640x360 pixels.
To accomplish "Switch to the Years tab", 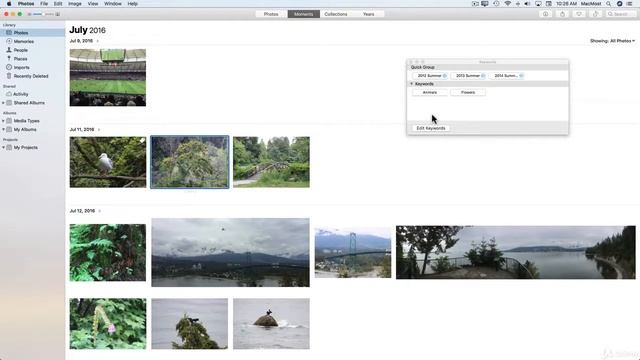I will (x=369, y=14).
